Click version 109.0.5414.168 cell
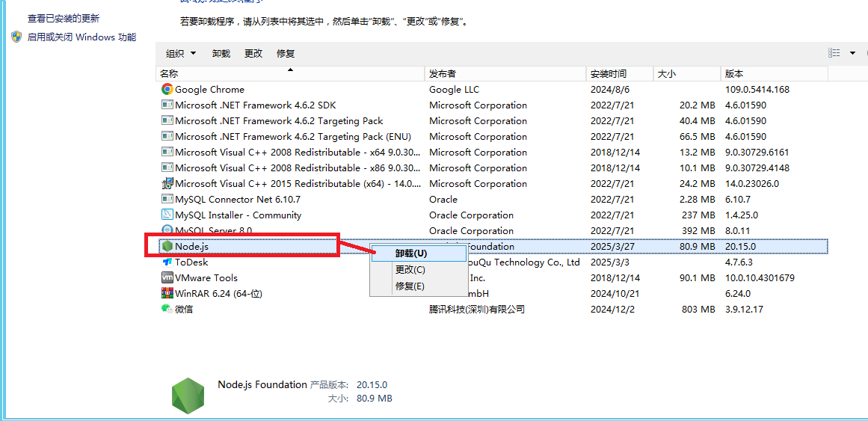 click(x=757, y=89)
